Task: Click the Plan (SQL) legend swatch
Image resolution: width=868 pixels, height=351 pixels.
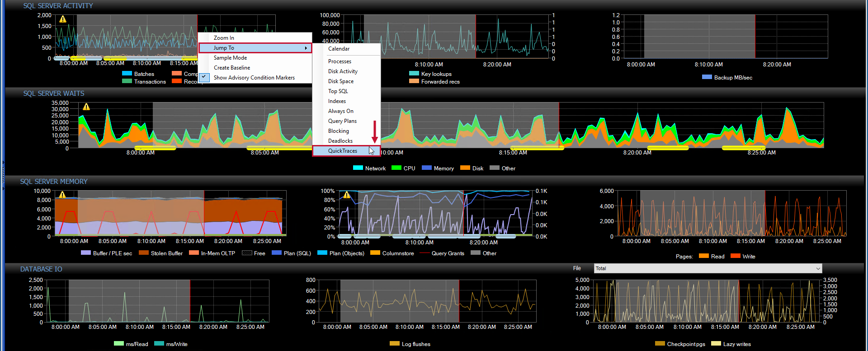Action: [x=277, y=253]
